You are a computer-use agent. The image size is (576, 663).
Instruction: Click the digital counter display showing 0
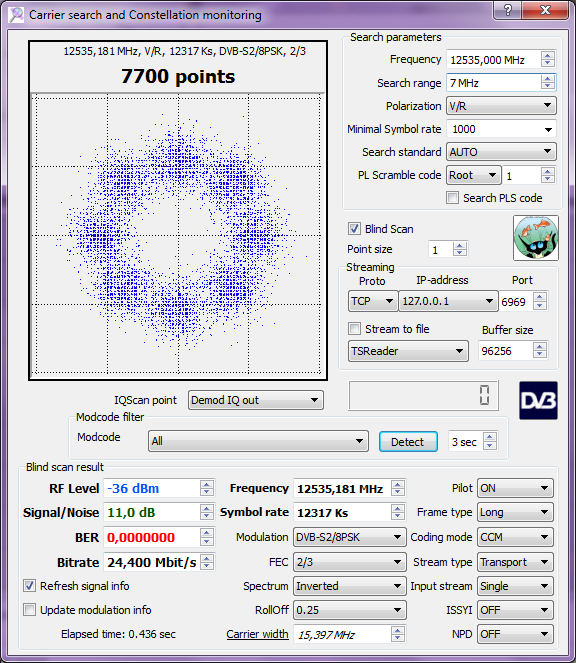pyautogui.click(x=423, y=395)
